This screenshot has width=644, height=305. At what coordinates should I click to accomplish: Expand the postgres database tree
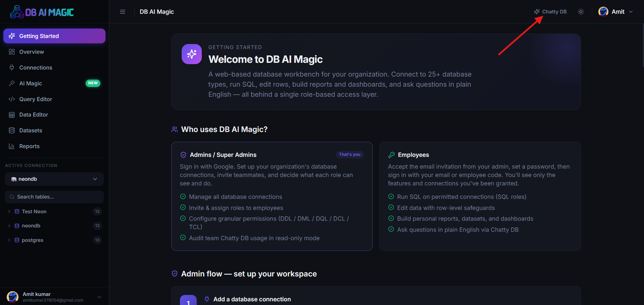point(9,240)
